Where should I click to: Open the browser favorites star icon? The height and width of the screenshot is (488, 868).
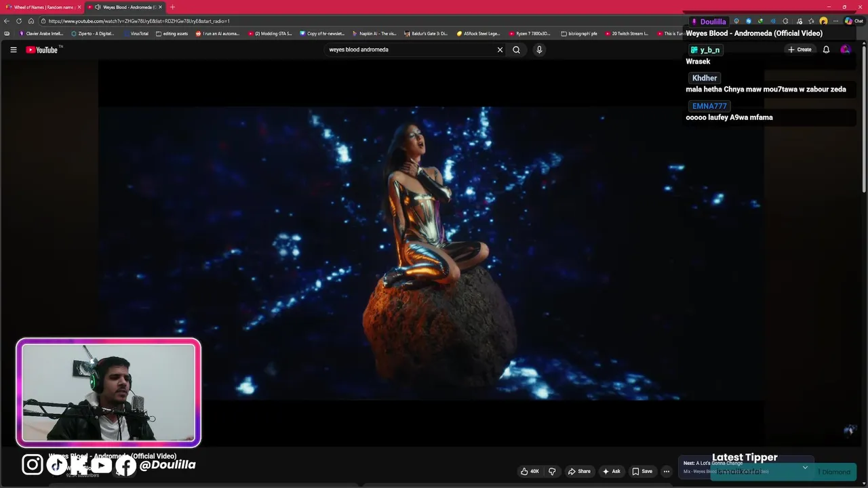pyautogui.click(x=811, y=21)
